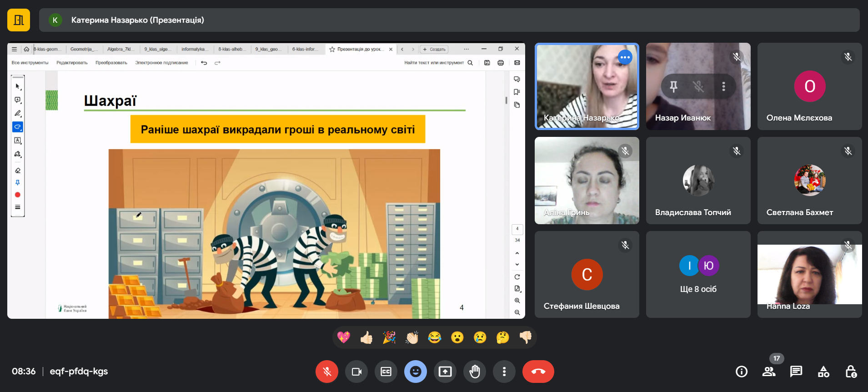Leave the call with red hang-up button
This screenshot has height=392, width=868.
[x=538, y=372]
